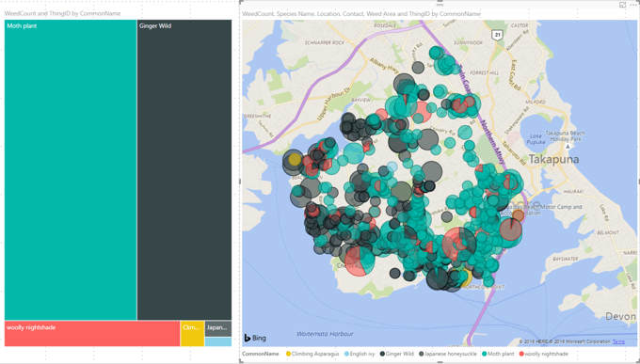Click the GREENHITHE map label
Image resolution: width=640 pixels, height=364 pixels.
point(257,117)
